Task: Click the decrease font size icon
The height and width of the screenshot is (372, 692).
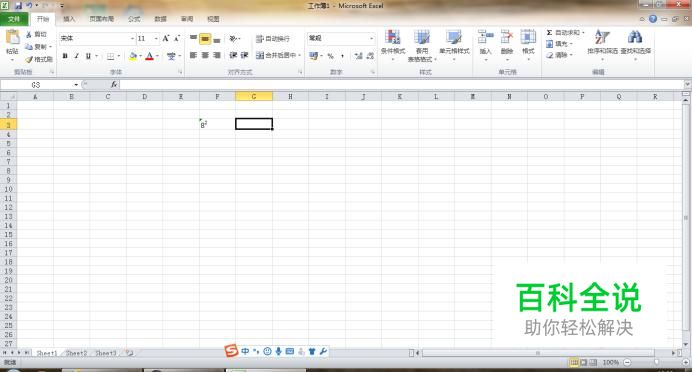Action: point(177,38)
